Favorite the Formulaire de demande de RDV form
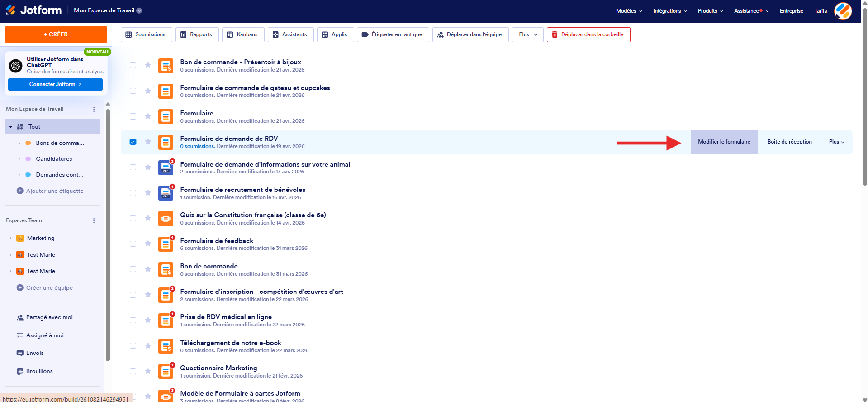This screenshot has height=402, width=868. [148, 142]
